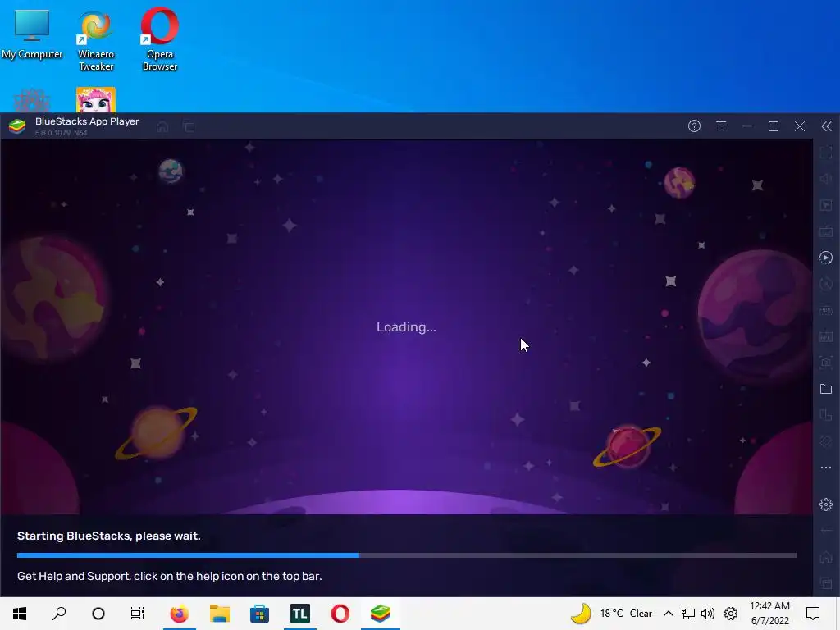Click the cursor lock sidebar icon
Screen dimensions: 840x630
(826, 205)
